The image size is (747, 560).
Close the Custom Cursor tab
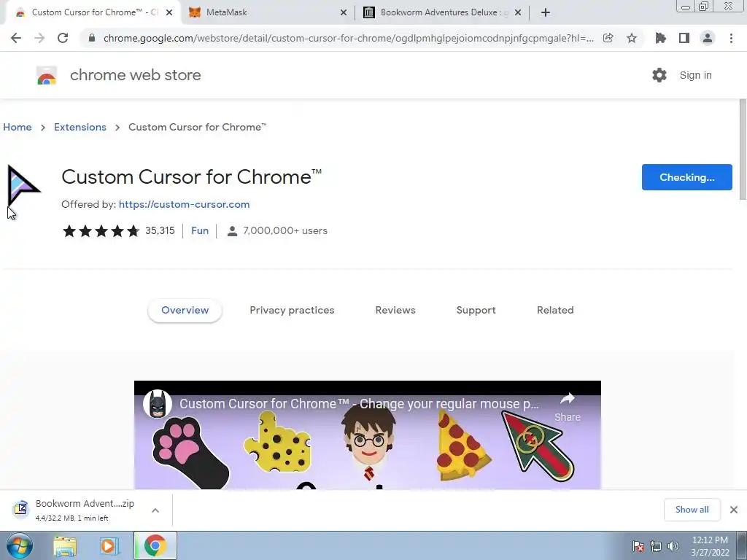click(169, 12)
